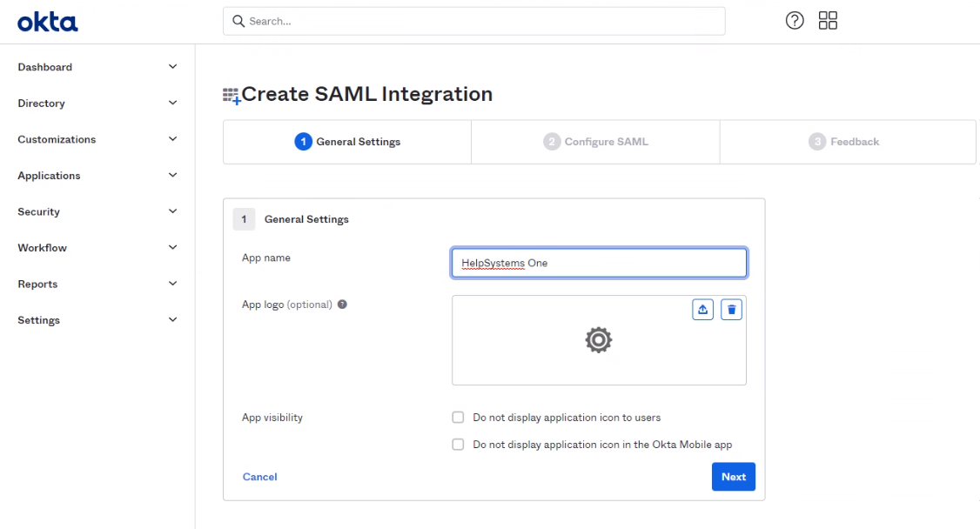Click the trash icon to delete logo
980x529 pixels.
(731, 309)
